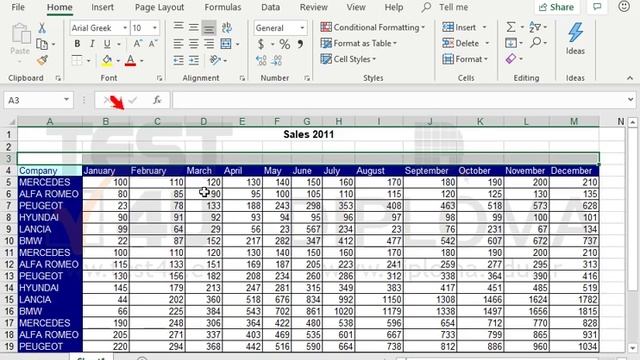The image size is (640, 360).
Task: Click the red Font Color button
Action: (x=131, y=60)
